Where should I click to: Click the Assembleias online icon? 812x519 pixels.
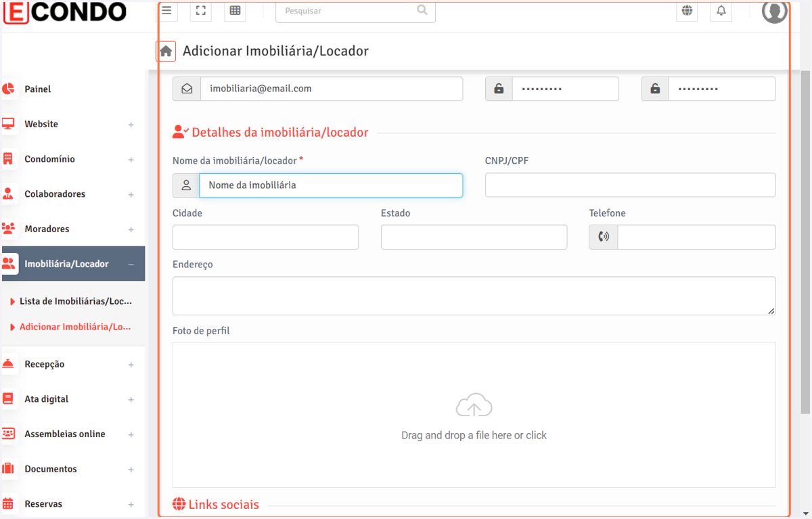8,434
